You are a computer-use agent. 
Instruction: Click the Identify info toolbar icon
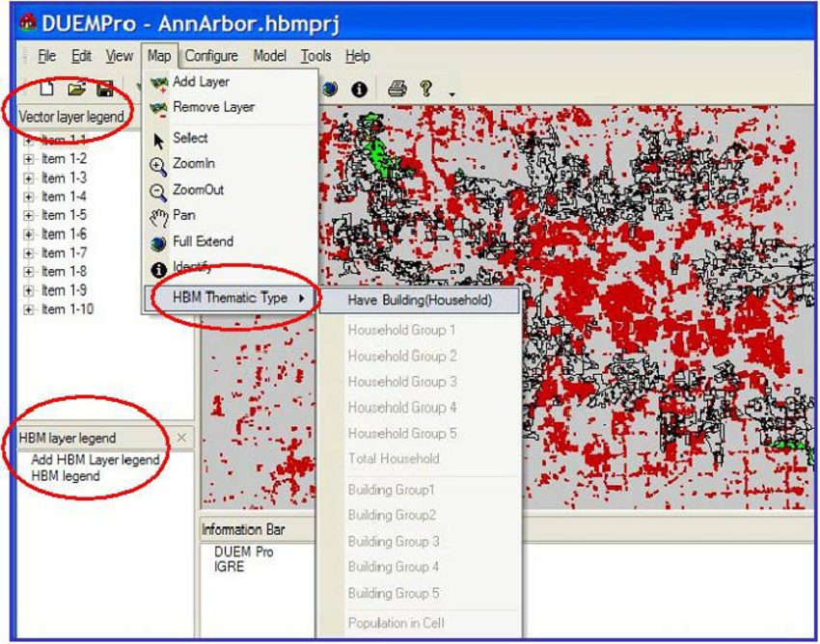359,90
